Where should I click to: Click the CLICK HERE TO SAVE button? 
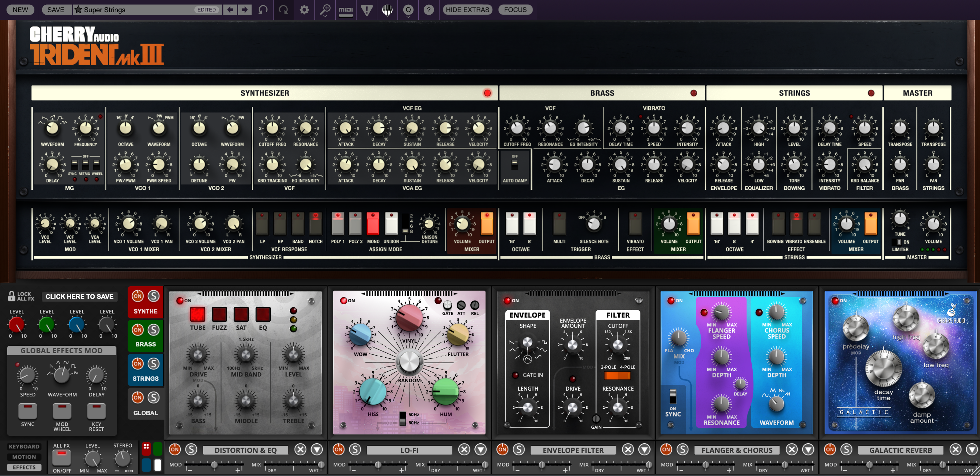pyautogui.click(x=80, y=296)
